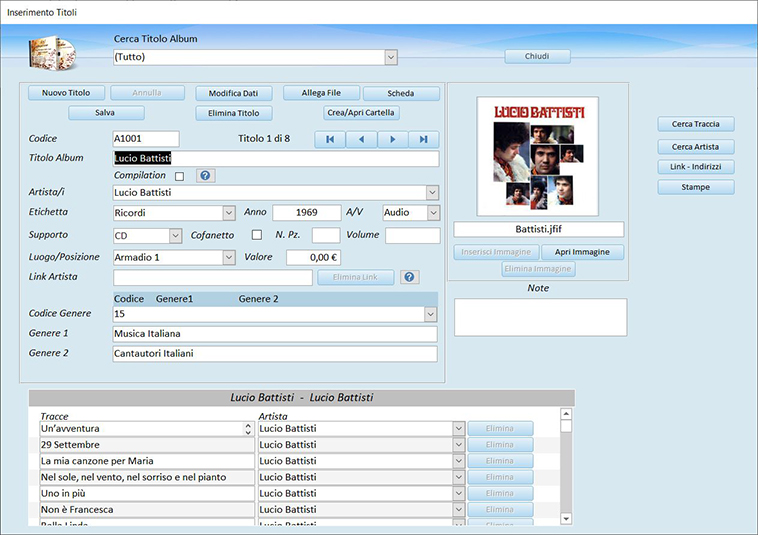This screenshot has width=758, height=535.
Task: Enable the Cofanetto checkbox
Action: (x=257, y=235)
